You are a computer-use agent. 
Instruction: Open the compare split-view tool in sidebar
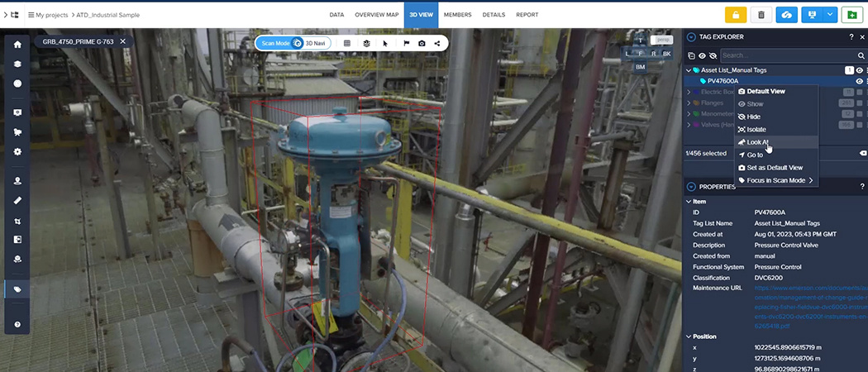click(x=17, y=240)
